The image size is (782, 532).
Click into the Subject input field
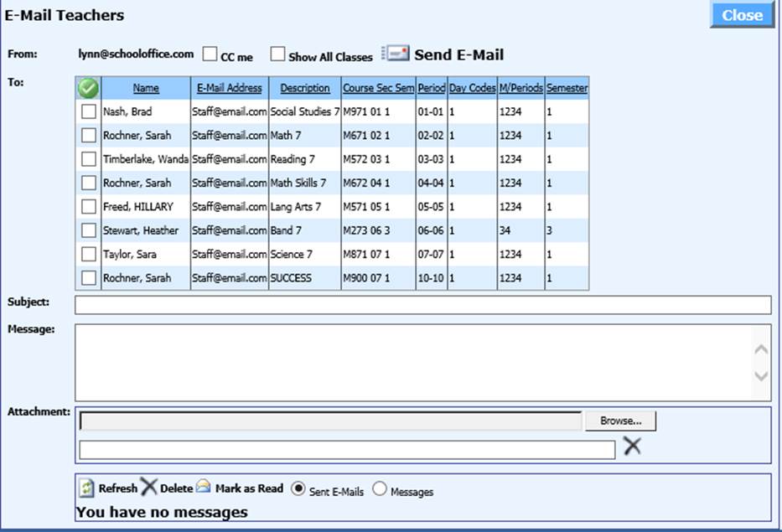pos(422,304)
